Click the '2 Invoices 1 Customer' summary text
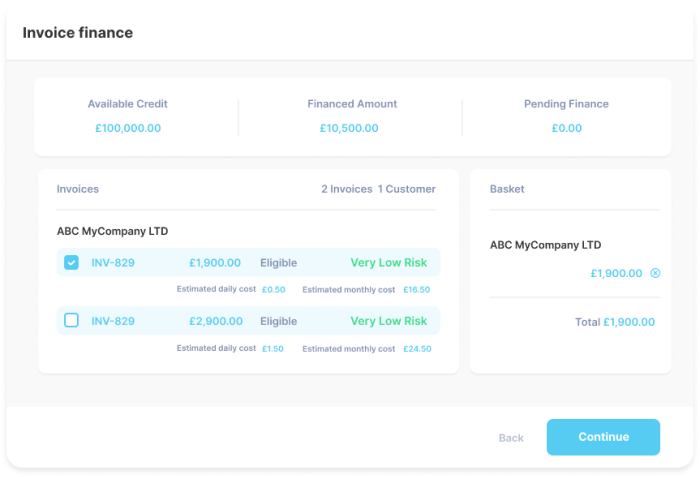 coord(378,189)
